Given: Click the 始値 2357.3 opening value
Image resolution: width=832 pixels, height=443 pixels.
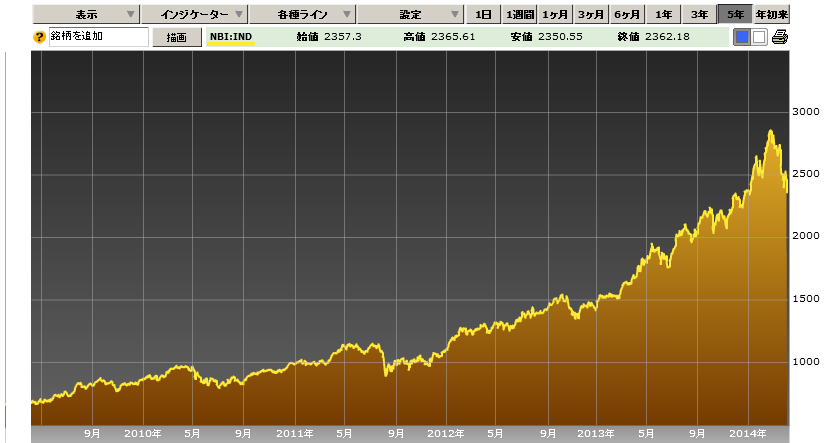Looking at the screenshot, I should click(329, 37).
